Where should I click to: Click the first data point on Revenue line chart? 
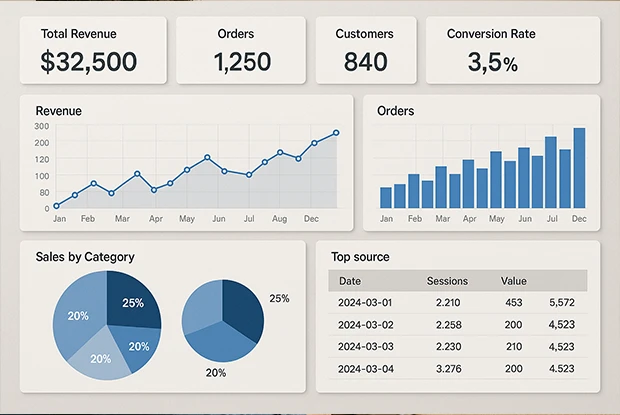[57, 206]
